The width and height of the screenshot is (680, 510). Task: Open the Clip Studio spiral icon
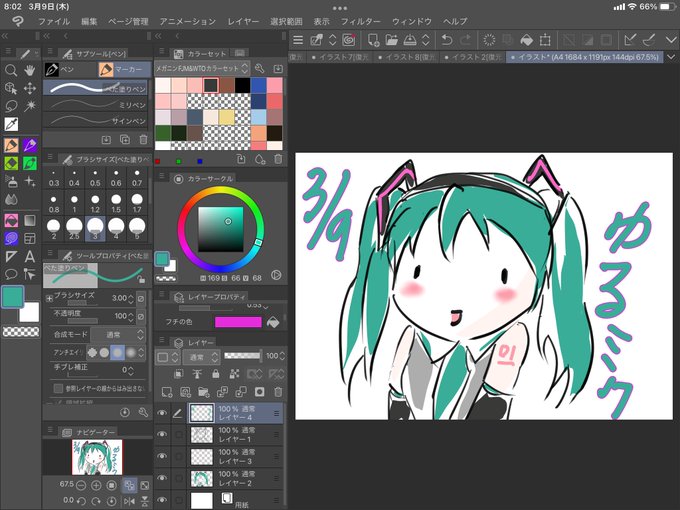click(349, 40)
